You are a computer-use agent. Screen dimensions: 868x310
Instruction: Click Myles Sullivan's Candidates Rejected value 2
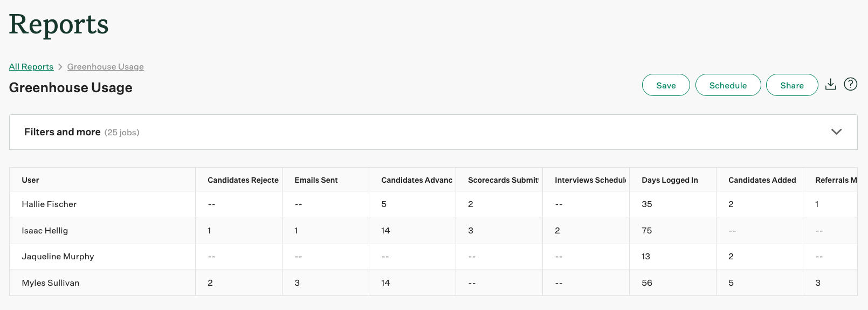pyautogui.click(x=210, y=283)
